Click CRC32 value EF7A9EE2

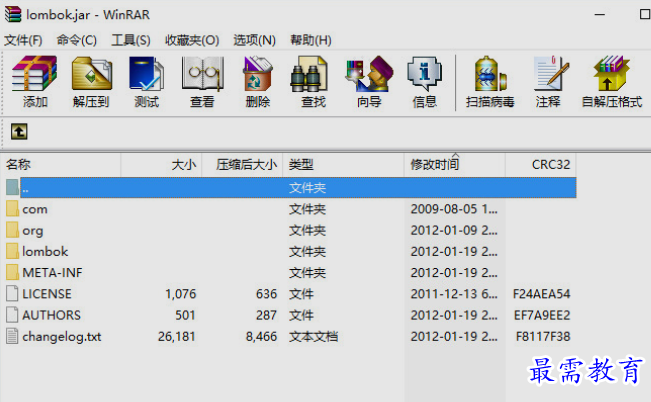(542, 315)
